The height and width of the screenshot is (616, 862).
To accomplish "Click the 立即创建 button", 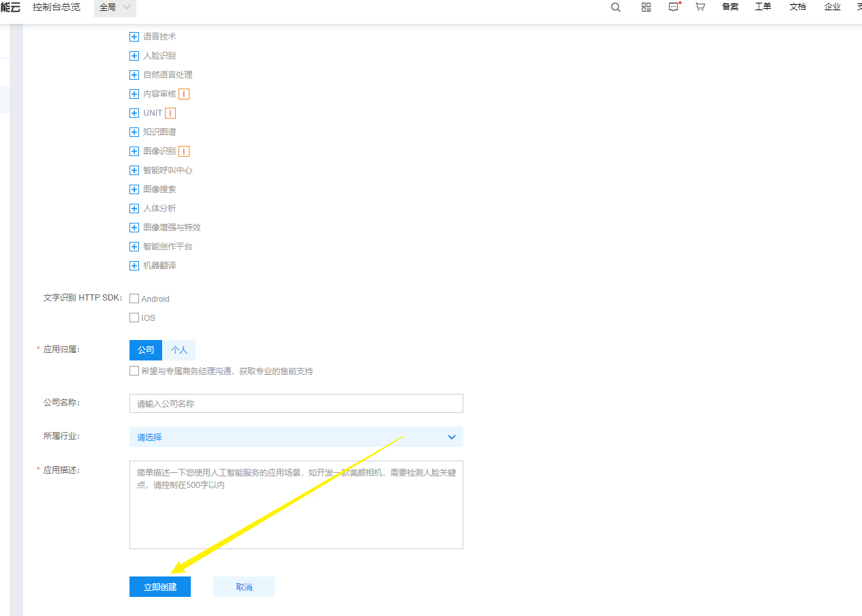I will pos(159,586).
